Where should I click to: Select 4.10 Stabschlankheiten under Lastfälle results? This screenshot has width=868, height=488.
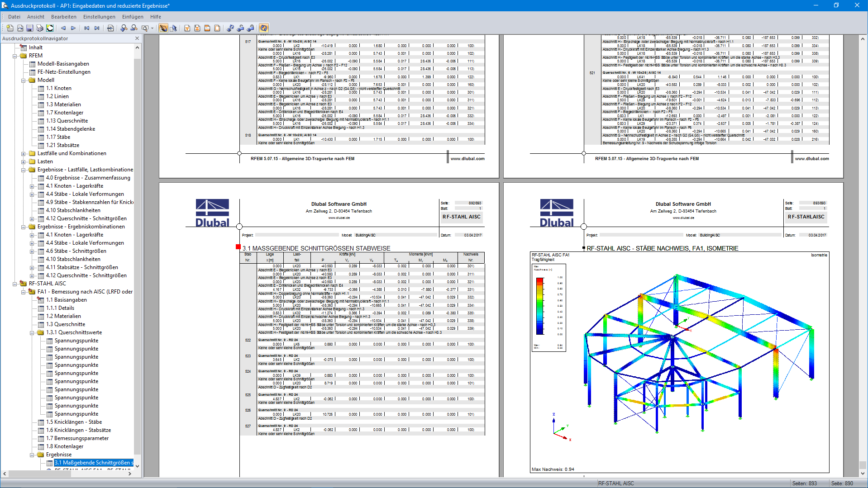coord(73,210)
